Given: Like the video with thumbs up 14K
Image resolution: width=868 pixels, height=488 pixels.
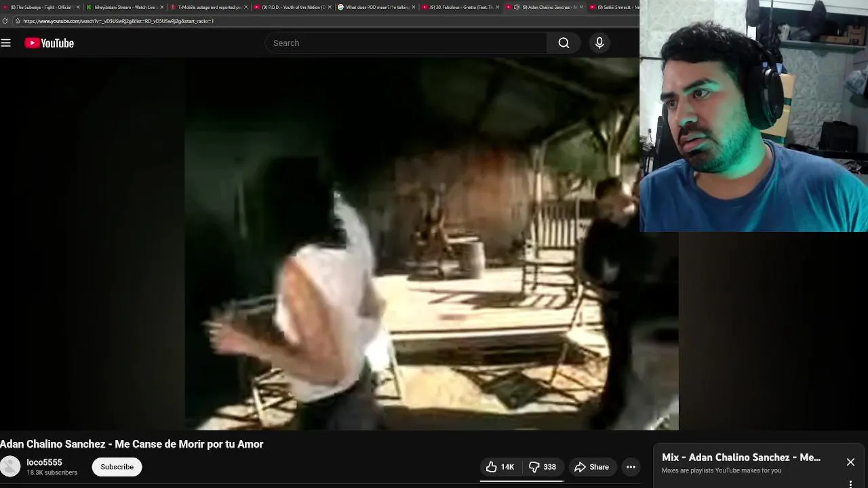Looking at the screenshot, I should 500,467.
